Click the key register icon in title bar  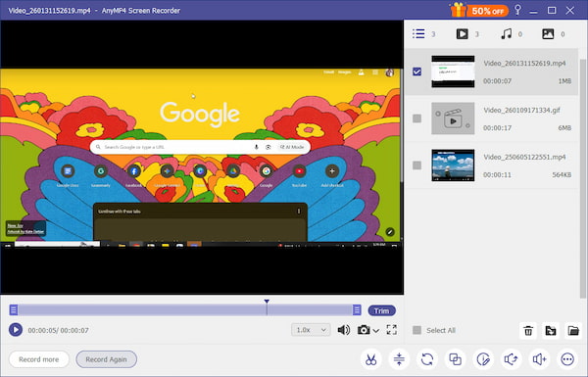[x=517, y=10]
